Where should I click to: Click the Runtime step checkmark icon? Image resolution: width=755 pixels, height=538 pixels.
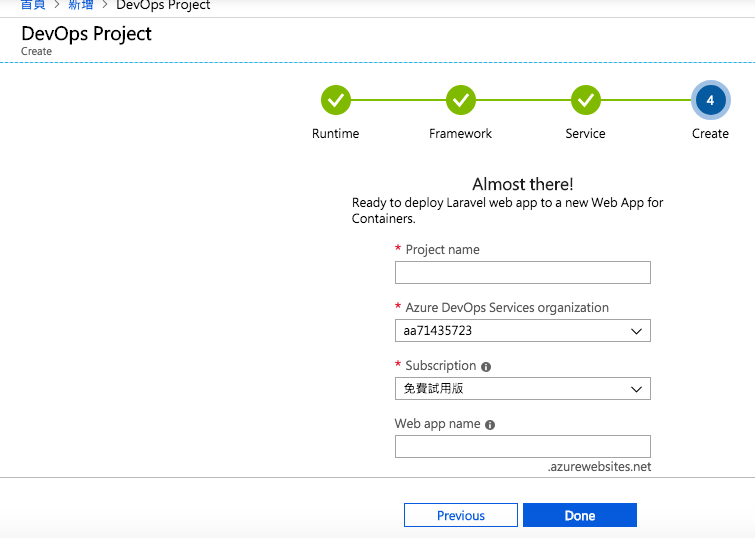tap(336, 100)
